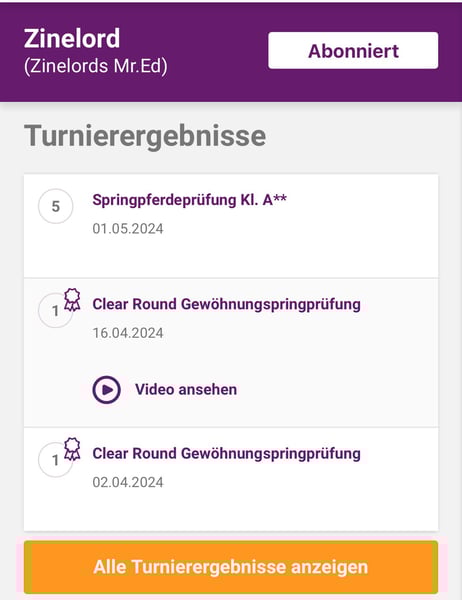Click the date 16.04.2024
Image resolution: width=462 pixels, height=600 pixels.
[x=128, y=333]
